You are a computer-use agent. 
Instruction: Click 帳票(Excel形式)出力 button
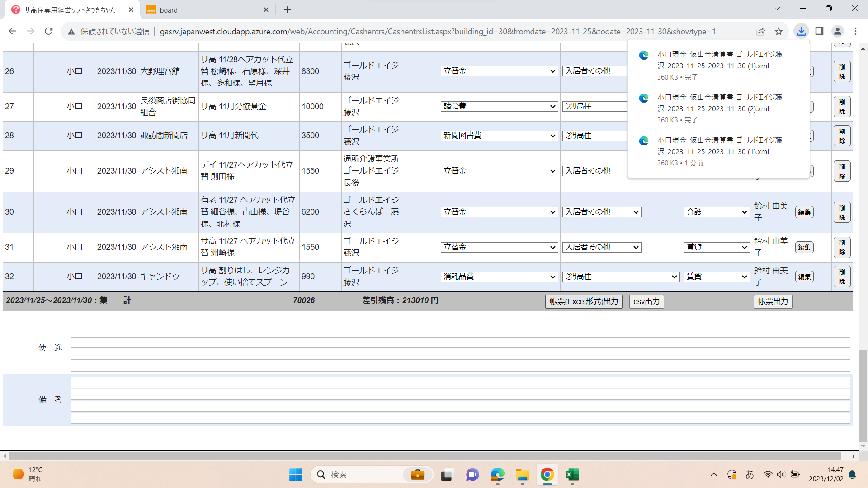click(584, 301)
